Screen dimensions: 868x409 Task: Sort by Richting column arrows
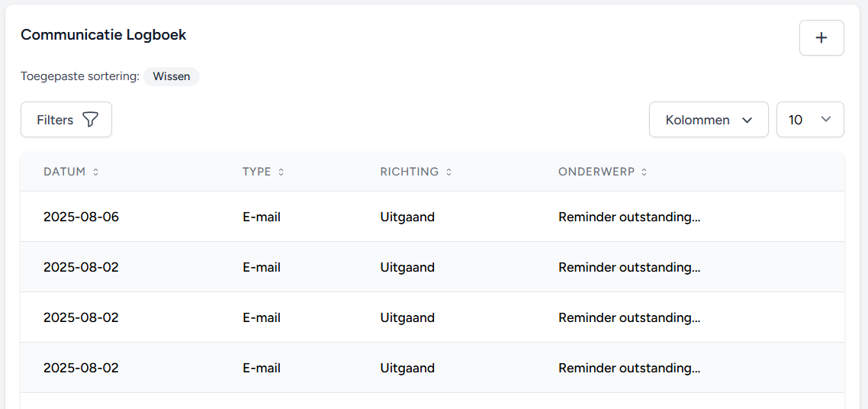[448, 172]
